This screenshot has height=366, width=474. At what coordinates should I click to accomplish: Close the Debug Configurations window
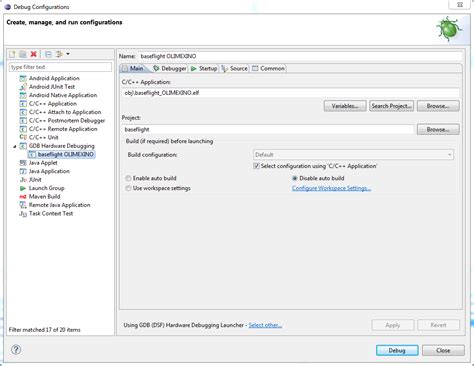click(460, 5)
